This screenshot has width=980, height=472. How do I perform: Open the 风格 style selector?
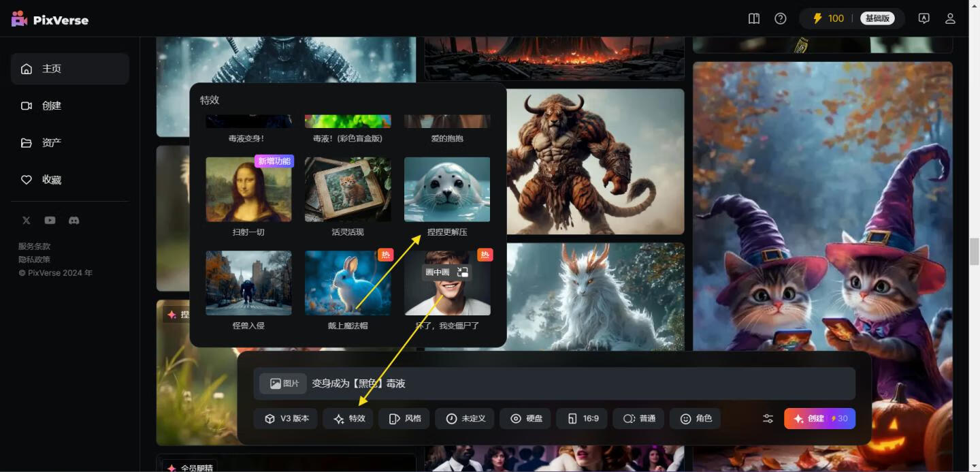(x=404, y=419)
